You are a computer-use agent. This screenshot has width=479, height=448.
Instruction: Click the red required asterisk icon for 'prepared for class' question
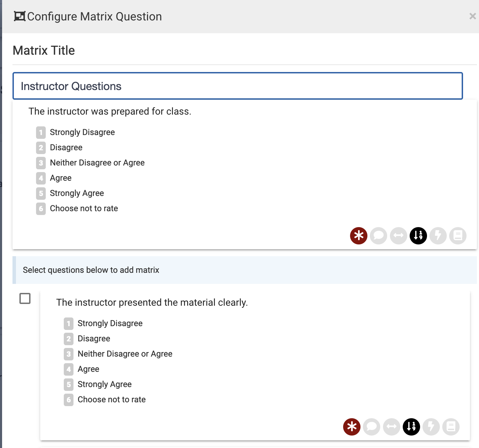coord(359,236)
